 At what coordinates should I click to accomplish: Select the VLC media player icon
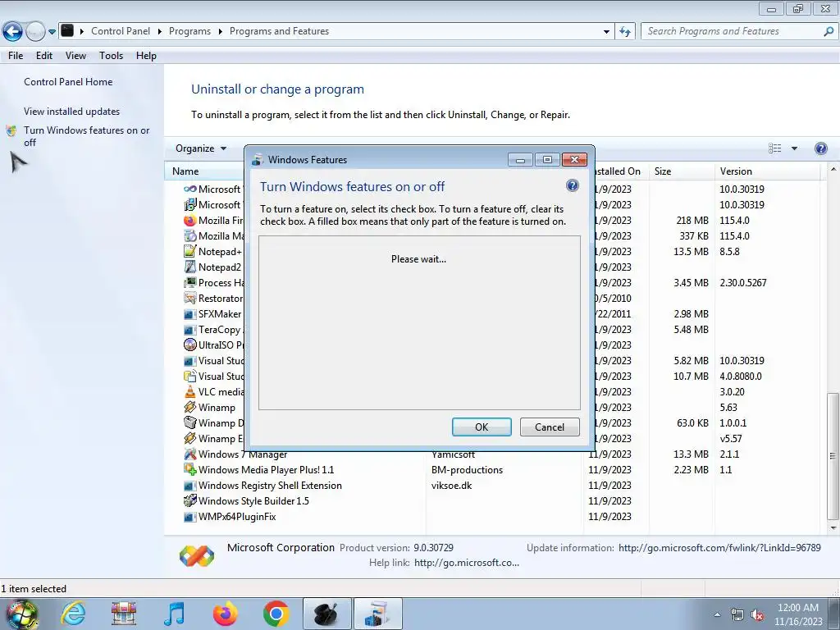pos(189,391)
